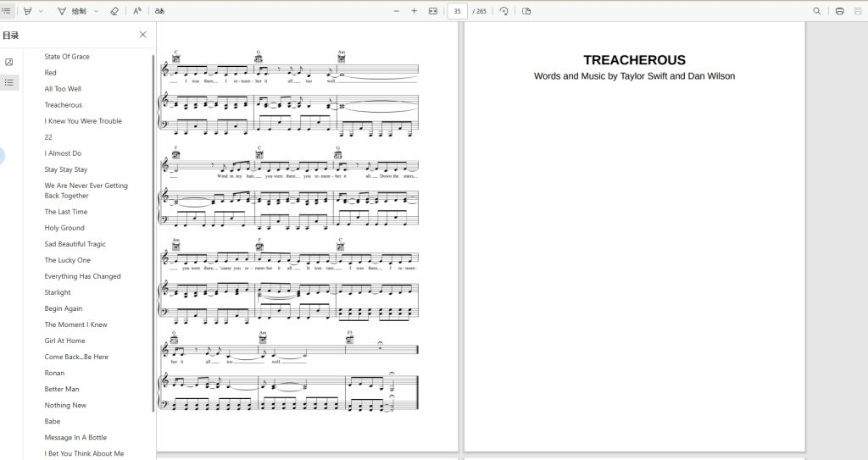
Task: Rotate the document page
Action: tap(504, 11)
